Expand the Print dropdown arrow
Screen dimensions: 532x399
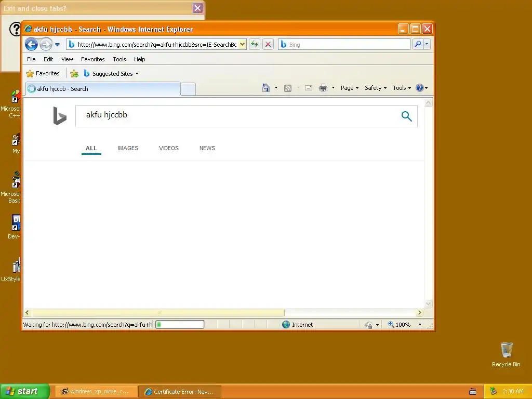coord(333,88)
